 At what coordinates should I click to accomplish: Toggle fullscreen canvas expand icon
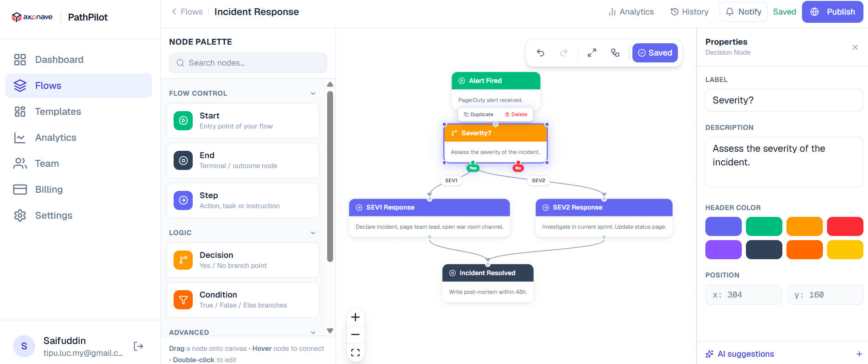coord(592,53)
